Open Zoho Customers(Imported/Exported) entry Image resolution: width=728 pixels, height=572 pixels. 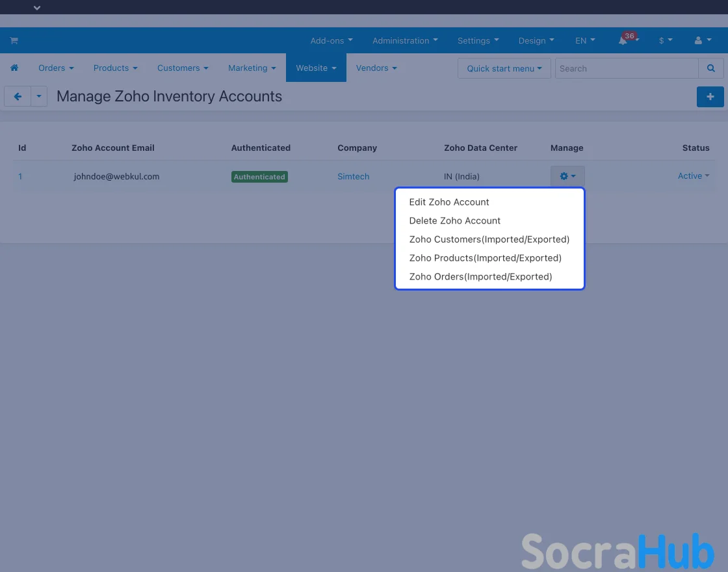tap(489, 239)
